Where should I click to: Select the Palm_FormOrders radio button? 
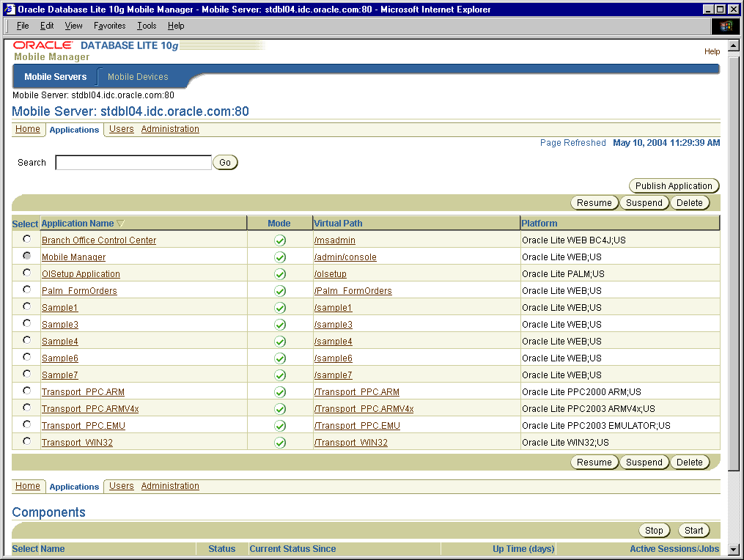pyautogui.click(x=26, y=290)
